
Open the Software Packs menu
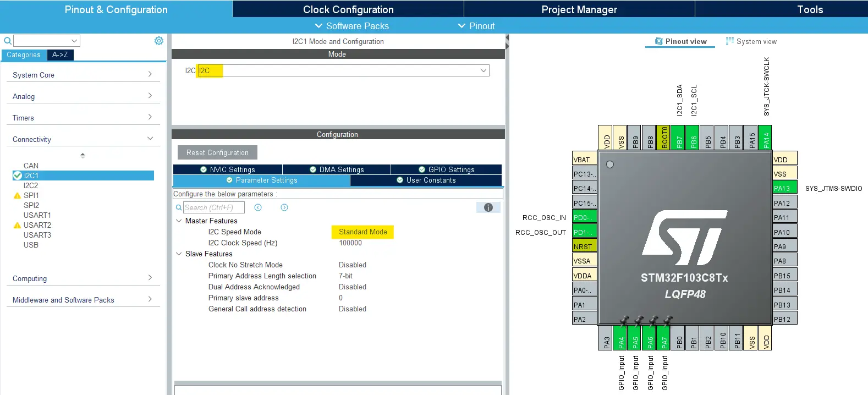(x=351, y=26)
